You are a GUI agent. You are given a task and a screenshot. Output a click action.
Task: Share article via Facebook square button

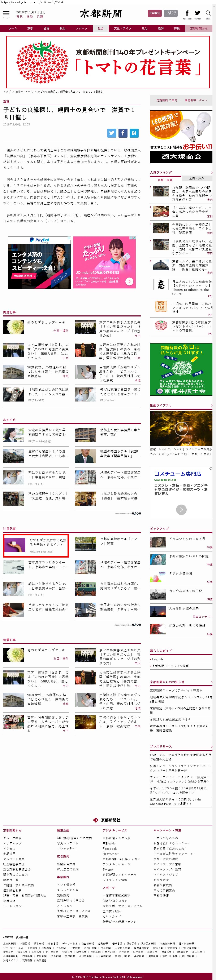point(123,133)
